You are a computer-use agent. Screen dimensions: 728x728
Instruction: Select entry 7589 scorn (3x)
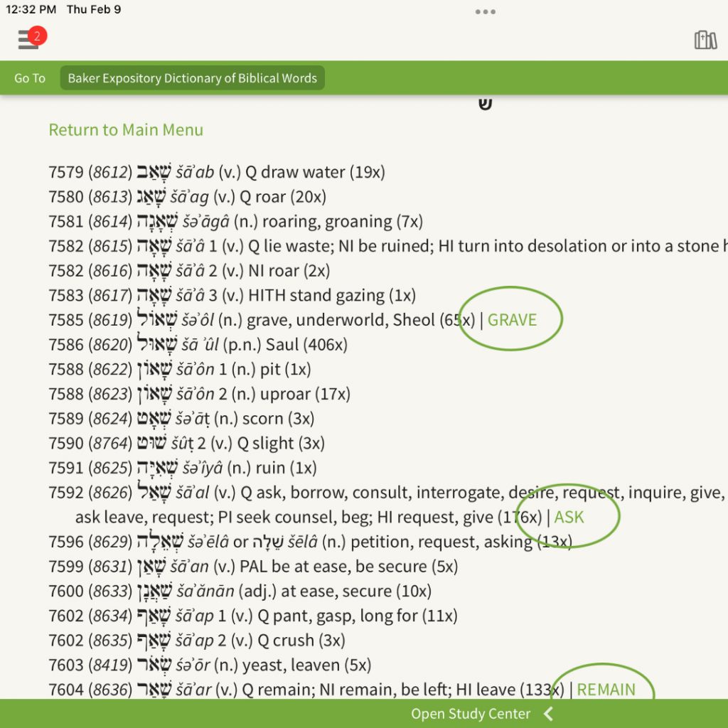coord(181,418)
